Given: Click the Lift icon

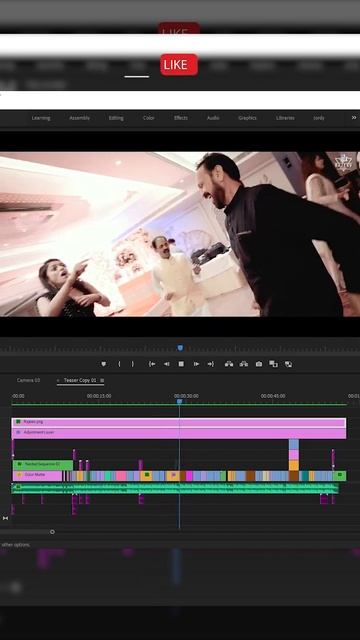Looking at the screenshot, I should click(x=229, y=364).
